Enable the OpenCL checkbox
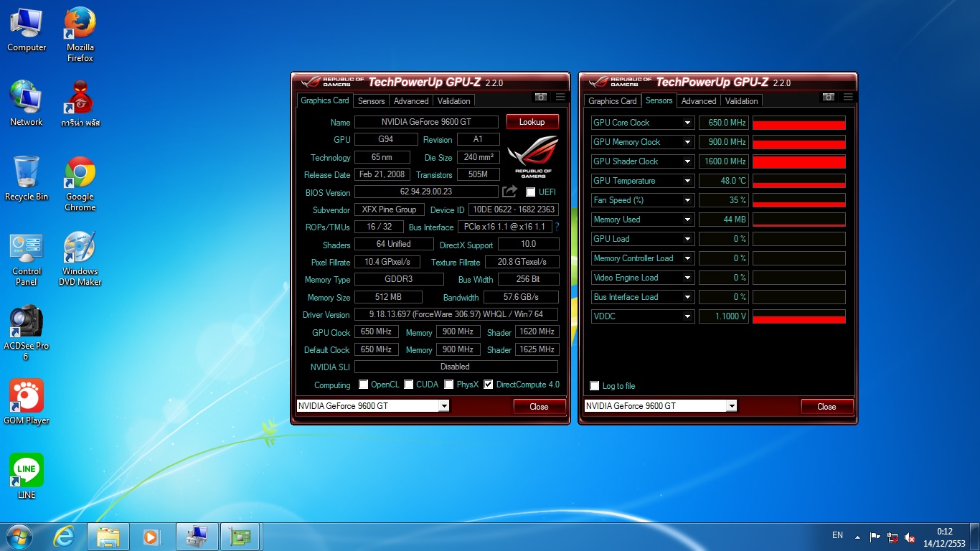 (363, 385)
